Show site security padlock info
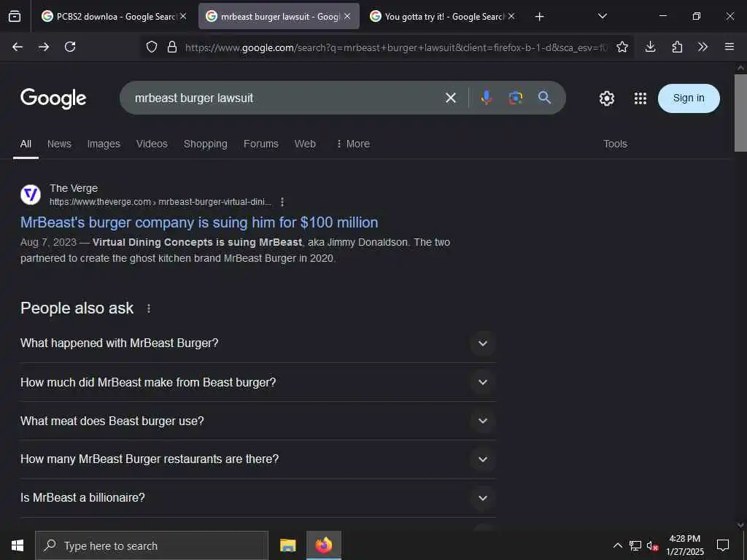This screenshot has height=560, width=747. tap(172, 47)
